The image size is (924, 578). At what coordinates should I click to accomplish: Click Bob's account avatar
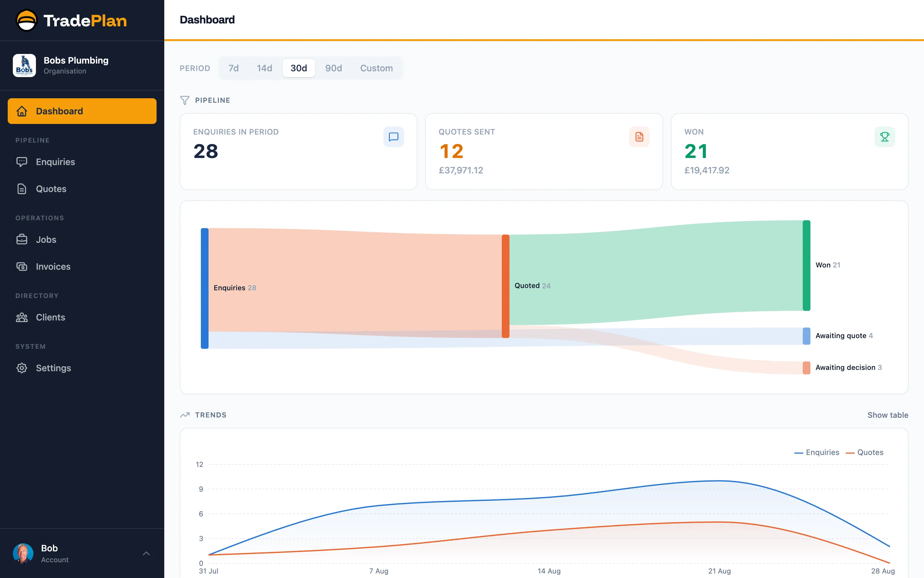coord(23,554)
